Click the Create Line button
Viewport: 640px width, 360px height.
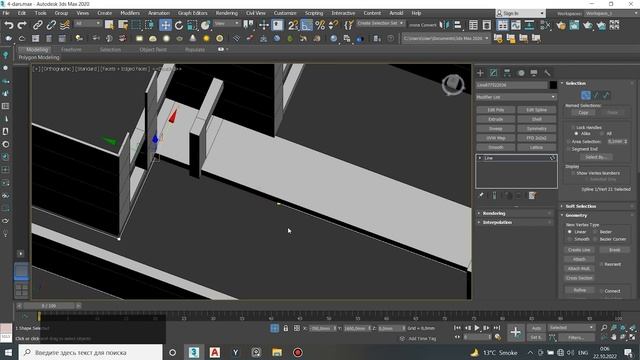click(x=579, y=250)
